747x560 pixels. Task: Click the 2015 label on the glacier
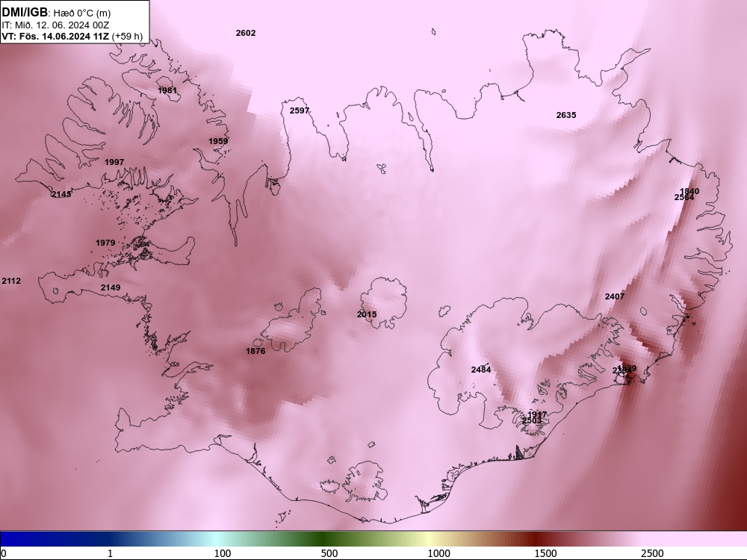(367, 314)
